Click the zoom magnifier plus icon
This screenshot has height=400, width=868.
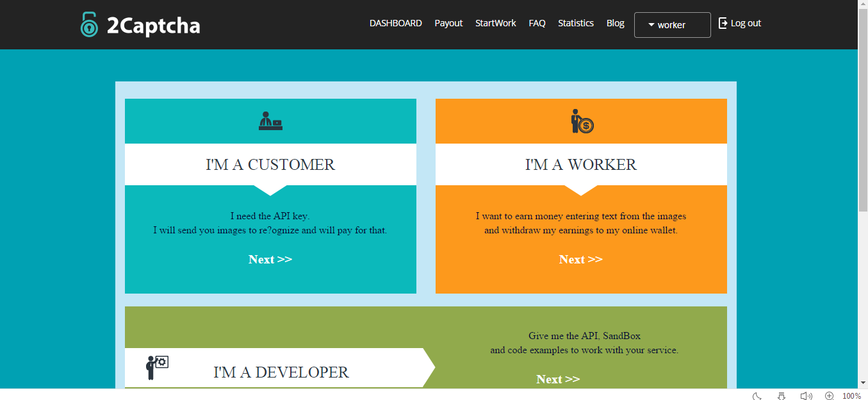pyautogui.click(x=829, y=396)
